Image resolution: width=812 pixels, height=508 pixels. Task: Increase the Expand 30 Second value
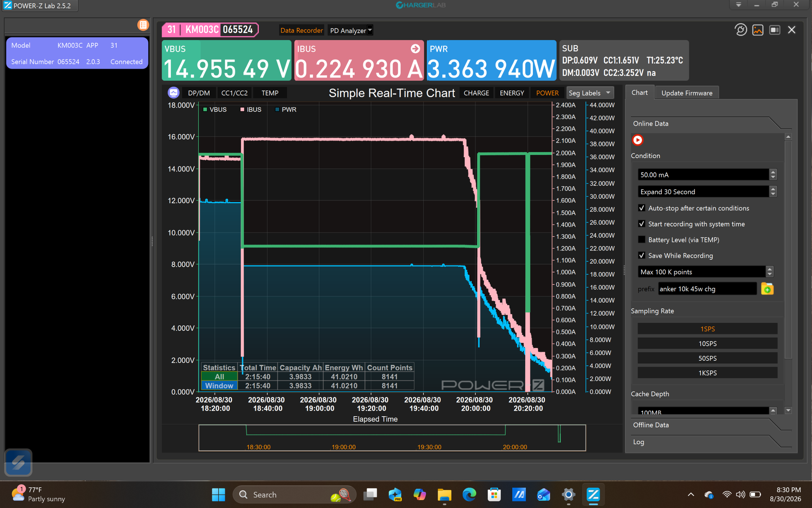tap(773, 189)
